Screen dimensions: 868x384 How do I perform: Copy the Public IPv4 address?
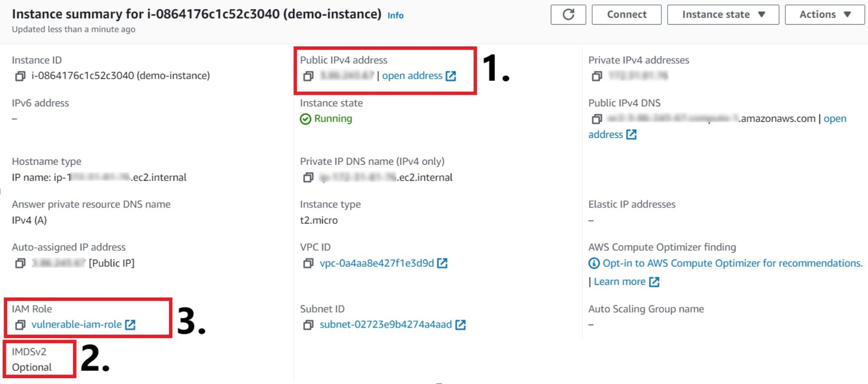coord(308,76)
